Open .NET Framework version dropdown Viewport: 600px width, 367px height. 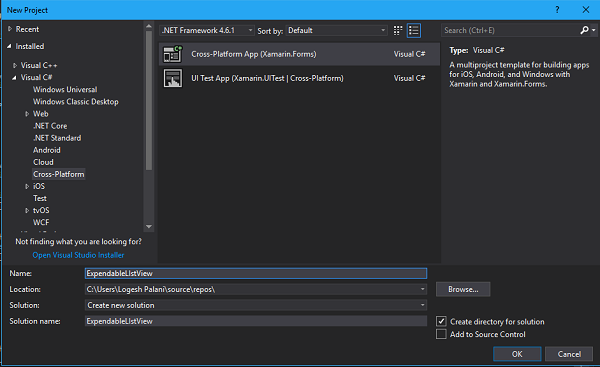[x=207, y=30]
